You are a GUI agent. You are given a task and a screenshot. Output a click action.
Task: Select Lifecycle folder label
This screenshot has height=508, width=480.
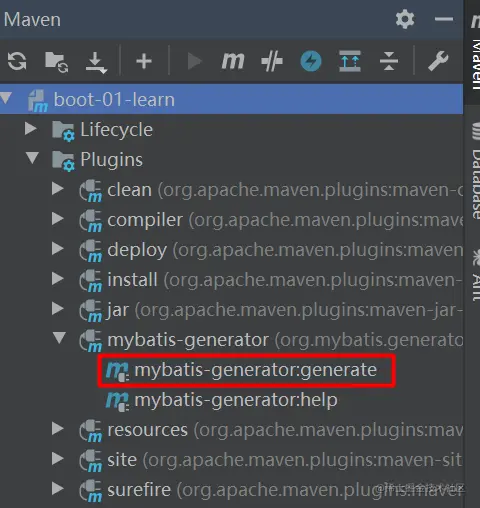[x=117, y=129]
